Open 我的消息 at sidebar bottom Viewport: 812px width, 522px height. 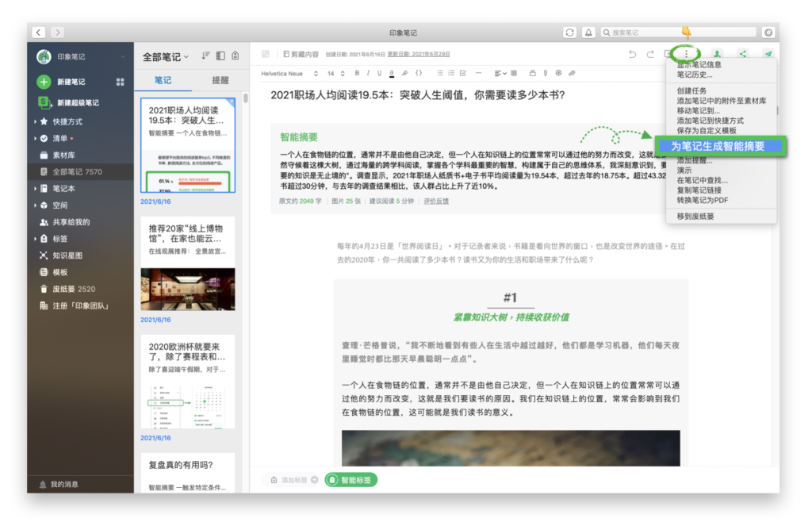(59, 484)
